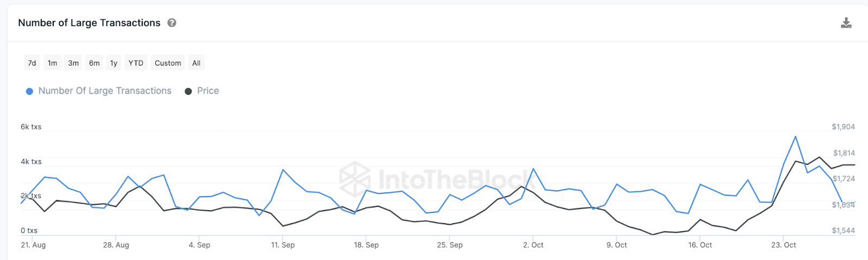The height and width of the screenshot is (260, 868).
Task: Choose the 3m time range
Action: tap(73, 63)
